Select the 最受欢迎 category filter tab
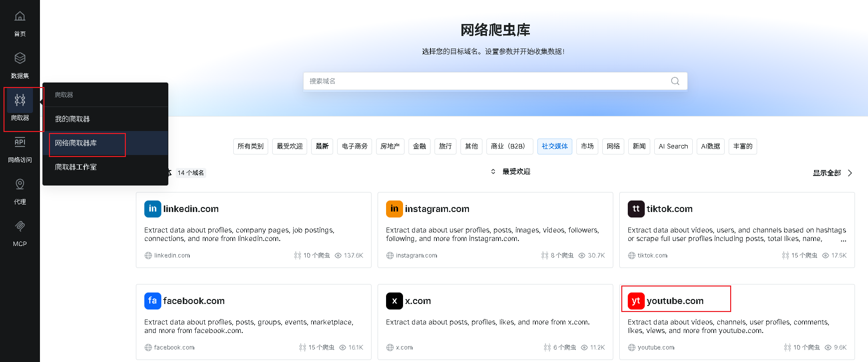The width and height of the screenshot is (868, 362). tap(290, 146)
